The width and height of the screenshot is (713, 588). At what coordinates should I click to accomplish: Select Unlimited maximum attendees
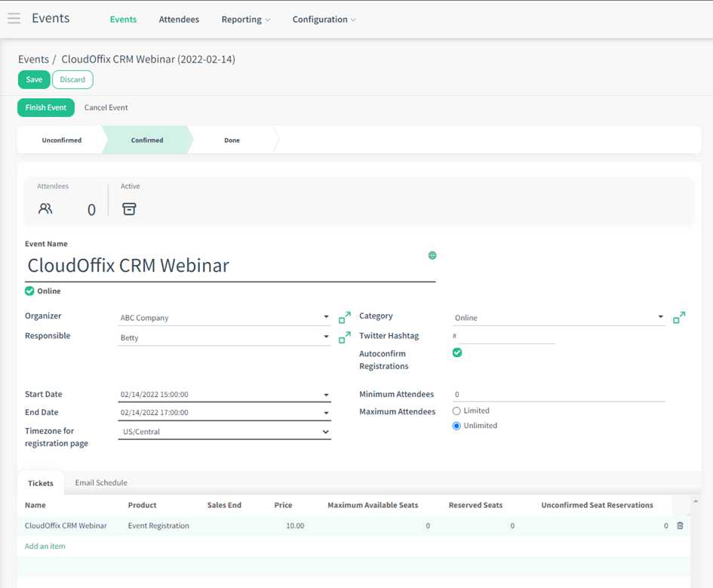(x=456, y=426)
